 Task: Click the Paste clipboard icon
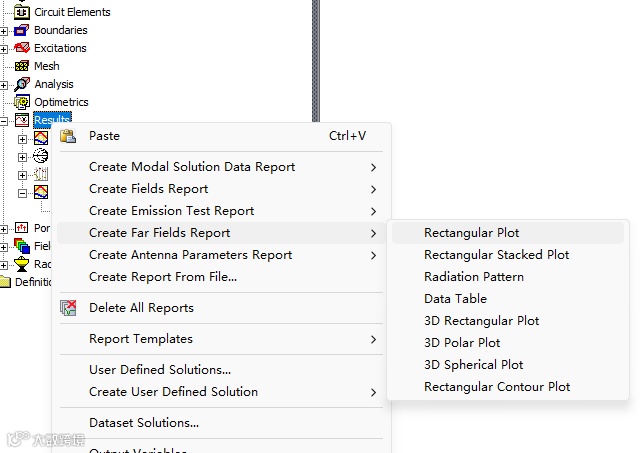pyautogui.click(x=68, y=136)
